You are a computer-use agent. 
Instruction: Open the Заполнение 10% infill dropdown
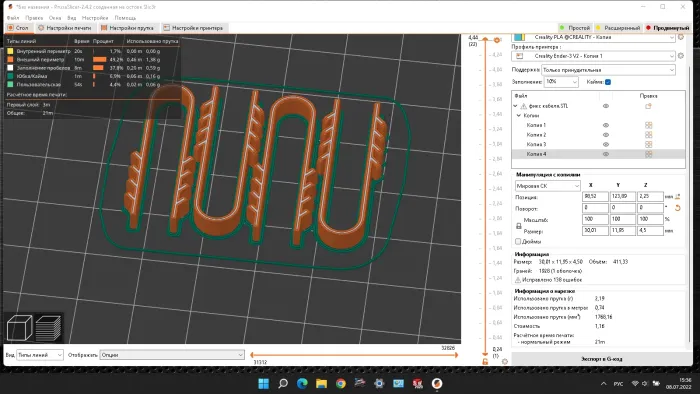(561, 82)
